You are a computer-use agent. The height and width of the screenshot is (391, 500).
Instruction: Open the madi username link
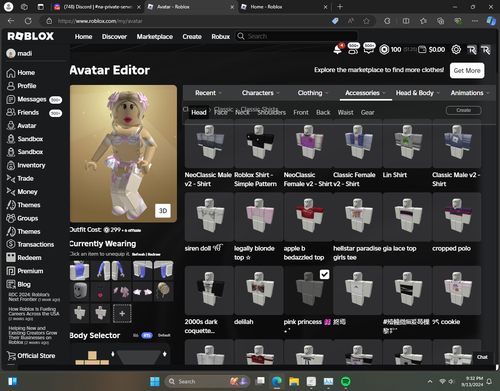[x=25, y=53]
